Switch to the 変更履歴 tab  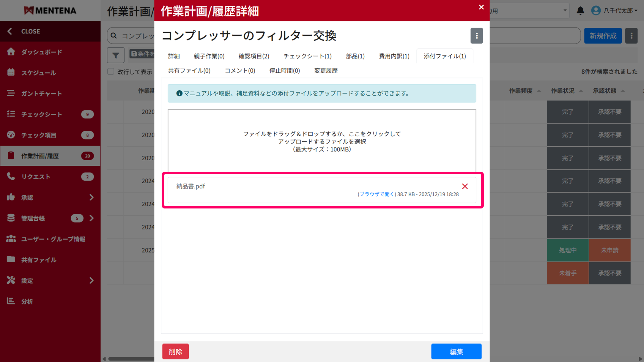326,71
